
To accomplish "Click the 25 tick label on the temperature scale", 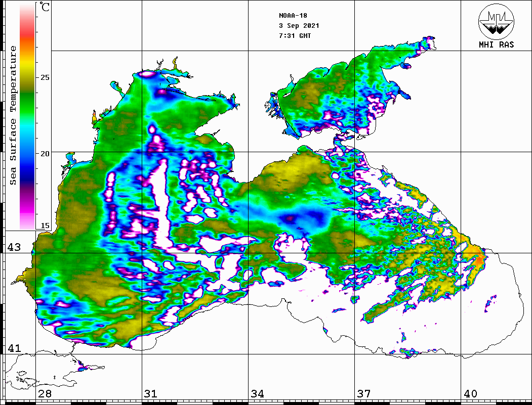I will [45, 77].
